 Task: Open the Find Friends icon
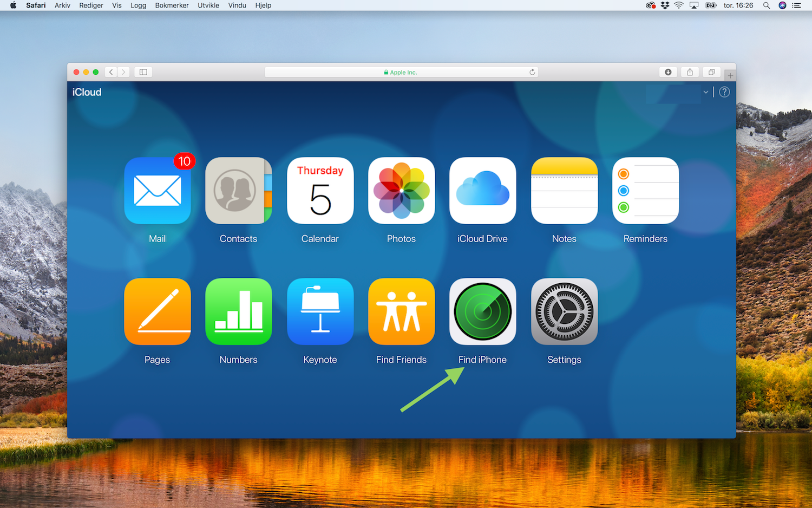click(x=402, y=311)
